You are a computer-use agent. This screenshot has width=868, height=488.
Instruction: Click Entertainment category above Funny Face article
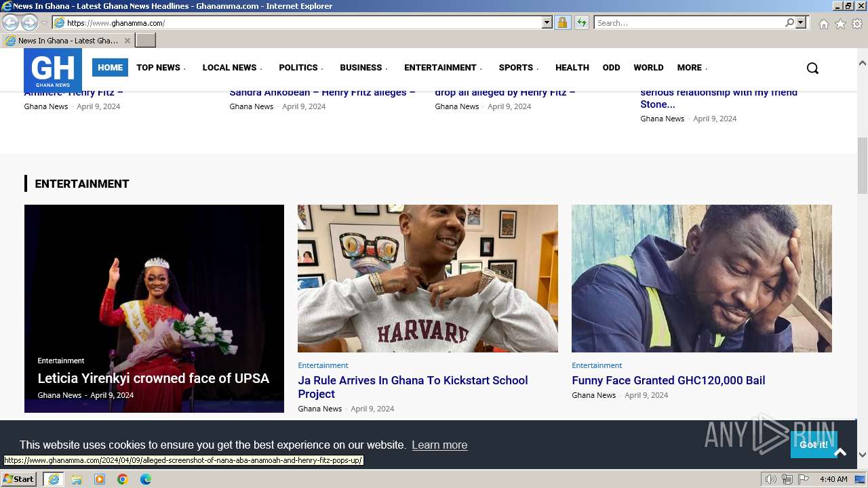[597, 365]
